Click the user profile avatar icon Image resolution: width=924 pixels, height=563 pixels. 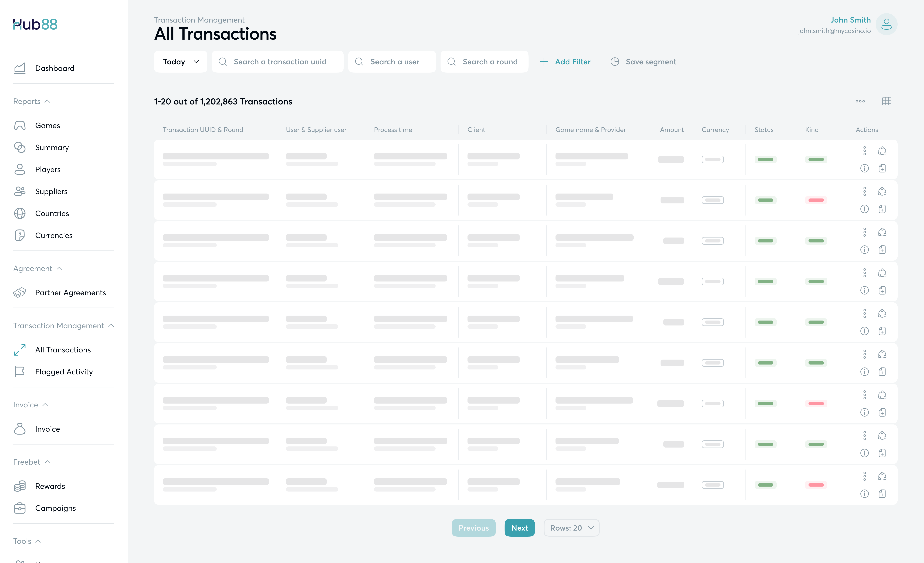[x=886, y=24]
